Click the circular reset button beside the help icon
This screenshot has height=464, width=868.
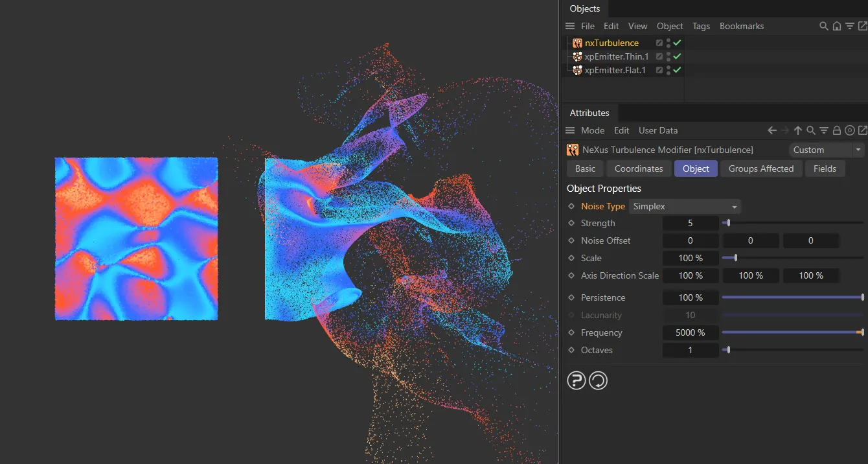(598, 380)
